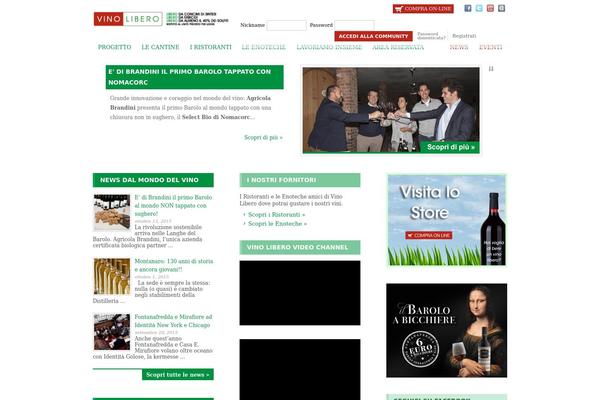Click the Nickname input field
The width and height of the screenshot is (600, 400).
pyautogui.click(x=286, y=25)
